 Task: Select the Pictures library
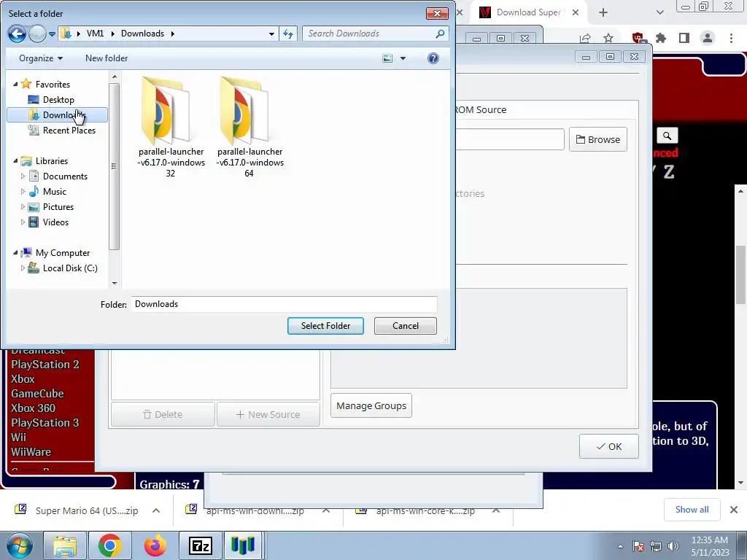pos(52,206)
